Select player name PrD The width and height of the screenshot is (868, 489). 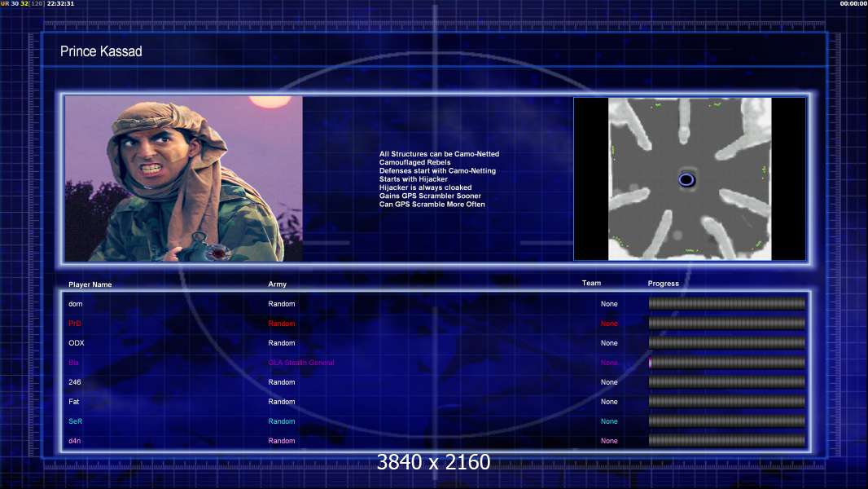click(75, 324)
